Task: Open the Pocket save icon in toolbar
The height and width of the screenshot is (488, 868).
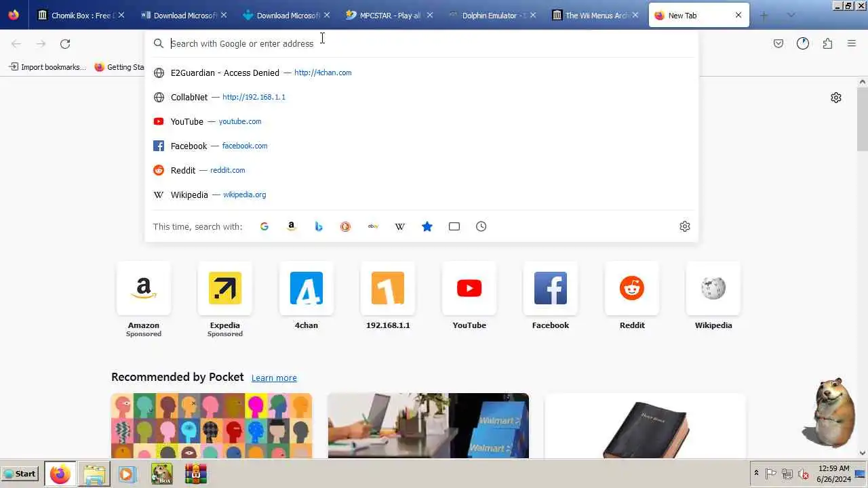Action: pos(778,43)
